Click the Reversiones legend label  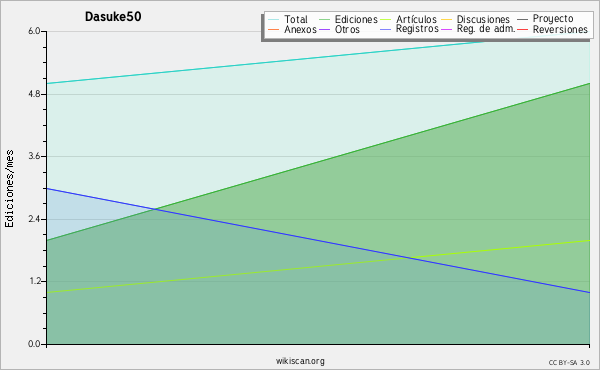(560, 29)
